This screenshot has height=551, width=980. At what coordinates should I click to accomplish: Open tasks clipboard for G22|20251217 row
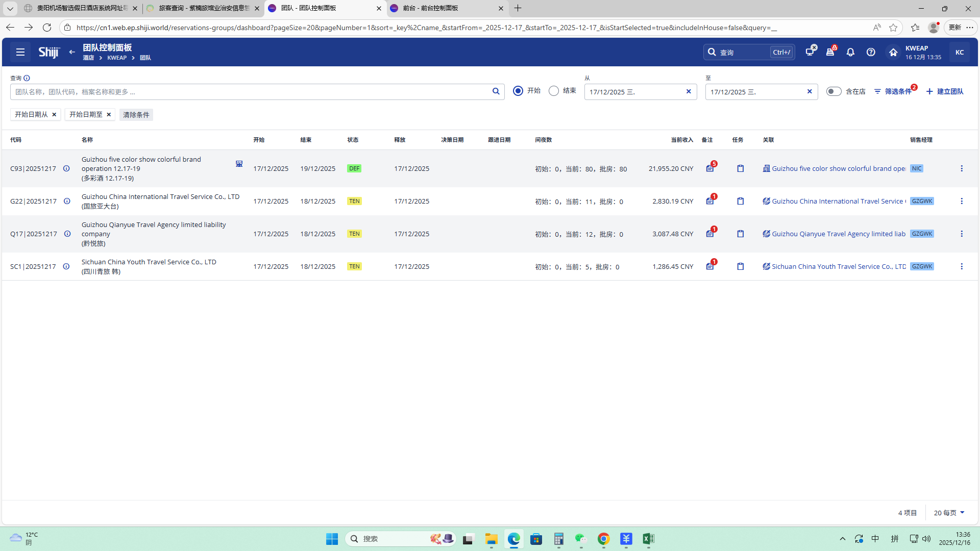[x=740, y=201]
